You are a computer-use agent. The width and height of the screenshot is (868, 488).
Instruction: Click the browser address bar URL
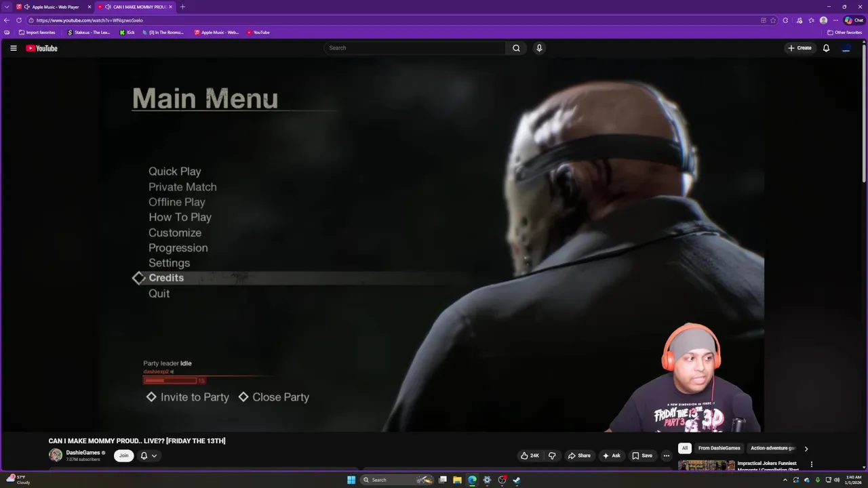90,20
